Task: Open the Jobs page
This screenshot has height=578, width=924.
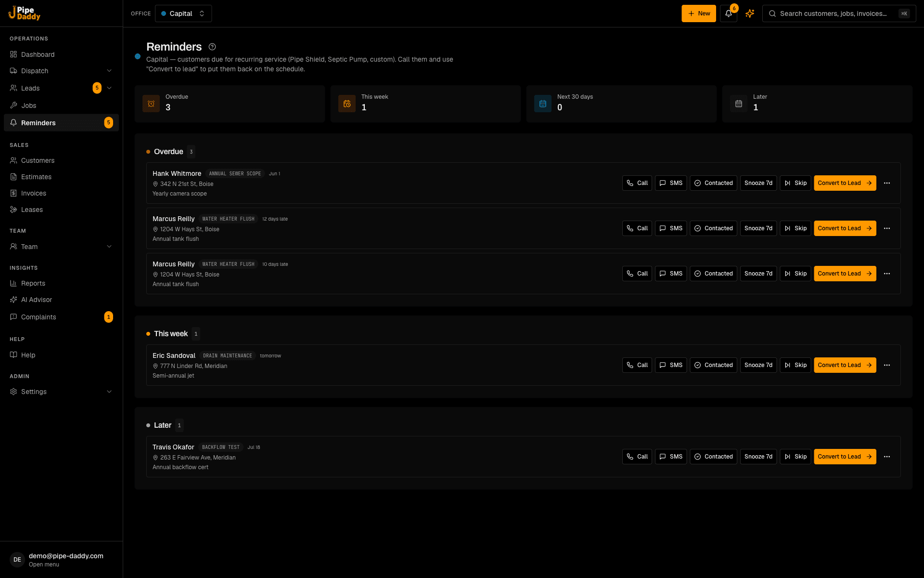Action: (61, 105)
